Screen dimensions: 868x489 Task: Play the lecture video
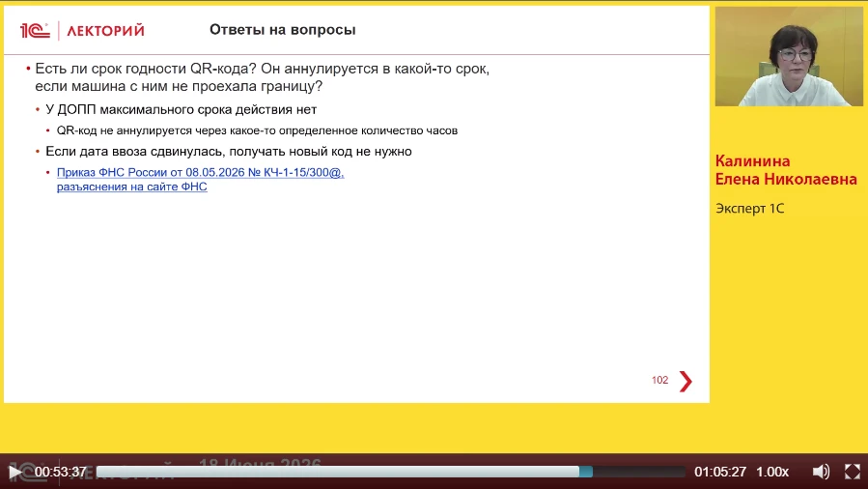coord(14,472)
